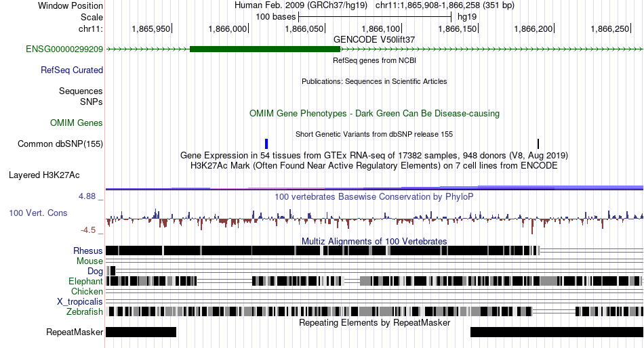
Task: Click the 1,866,200 ruler position
Action: (x=534, y=28)
